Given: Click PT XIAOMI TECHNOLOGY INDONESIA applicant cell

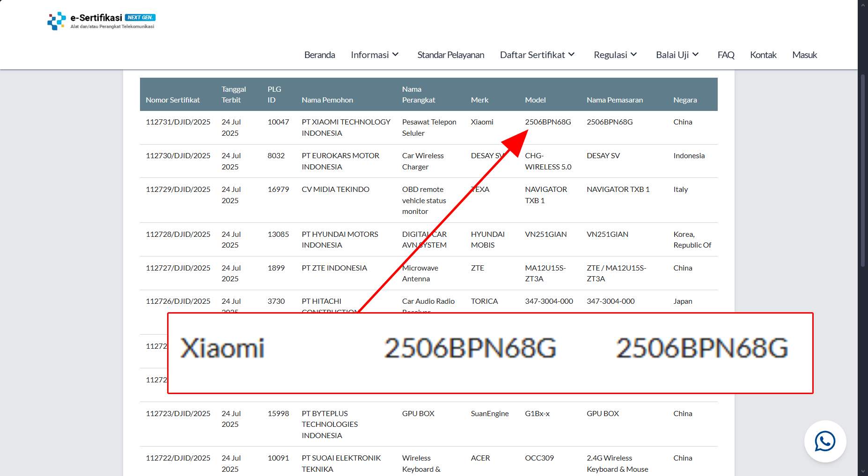Looking at the screenshot, I should (x=346, y=127).
